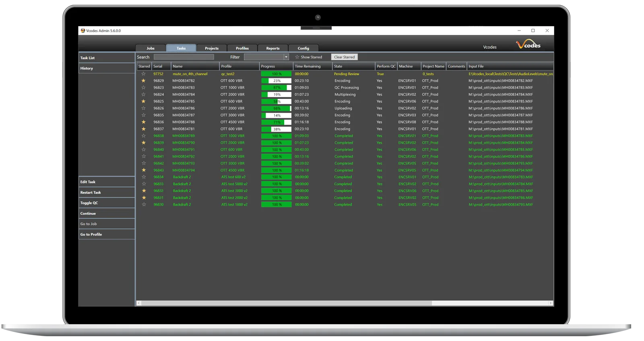The height and width of the screenshot is (341, 644).
Task: Toggle starred state for serial 96841
Action: 144,156
